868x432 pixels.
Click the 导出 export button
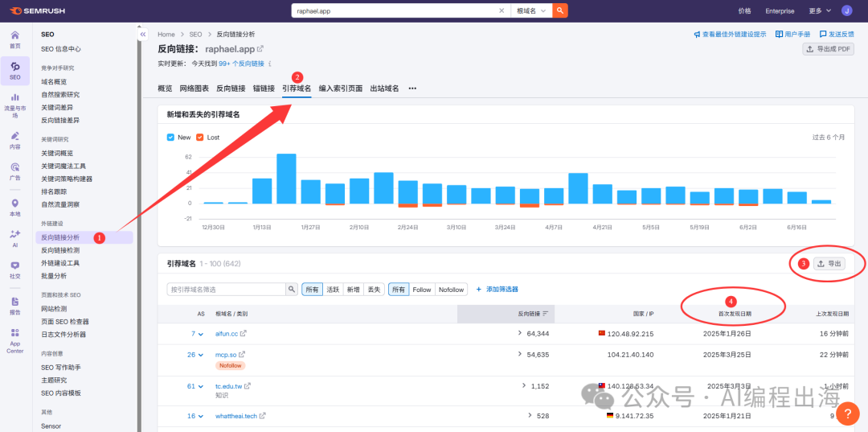tap(829, 264)
